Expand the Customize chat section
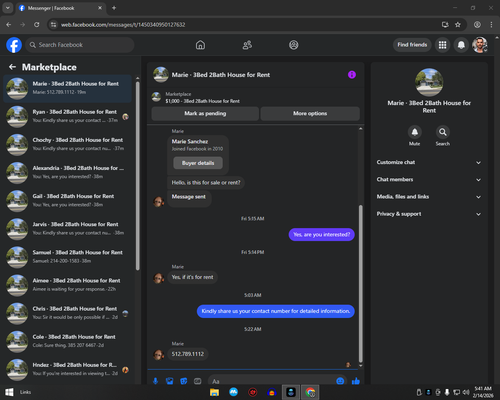The height and width of the screenshot is (400, 500). (x=429, y=162)
